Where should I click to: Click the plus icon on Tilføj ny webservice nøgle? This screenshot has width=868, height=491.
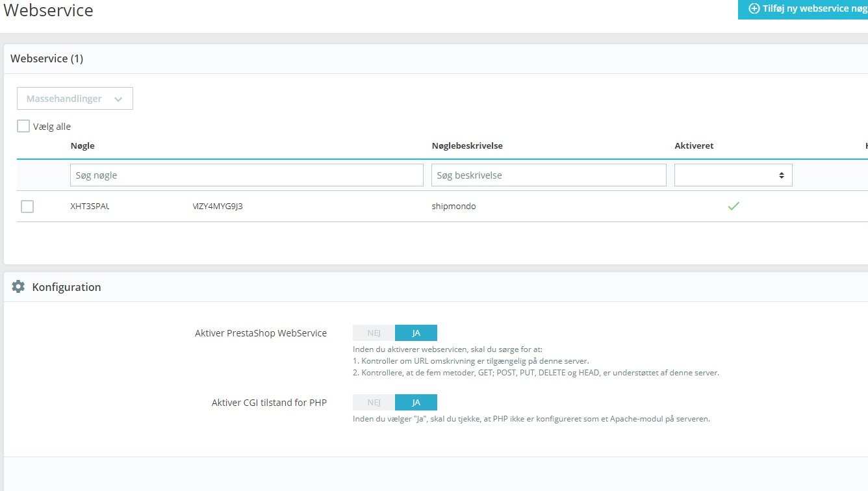(754, 9)
